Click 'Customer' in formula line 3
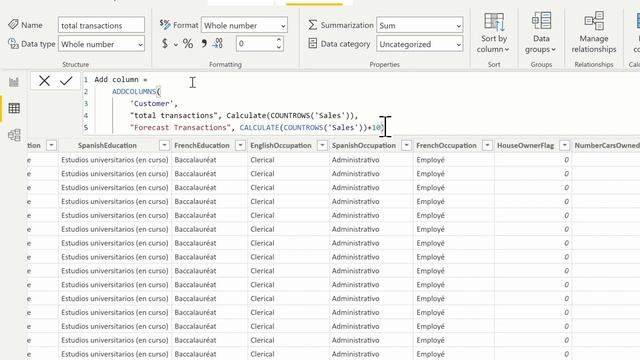The width and height of the screenshot is (640, 360). click(x=151, y=103)
